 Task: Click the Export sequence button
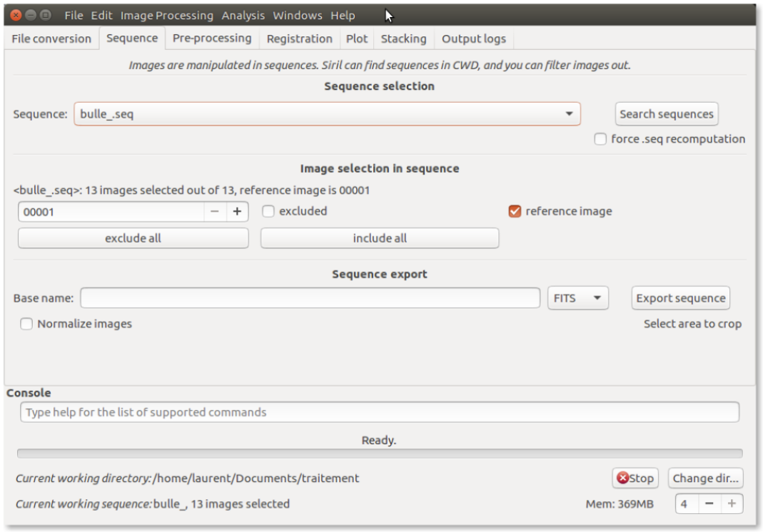pos(680,298)
